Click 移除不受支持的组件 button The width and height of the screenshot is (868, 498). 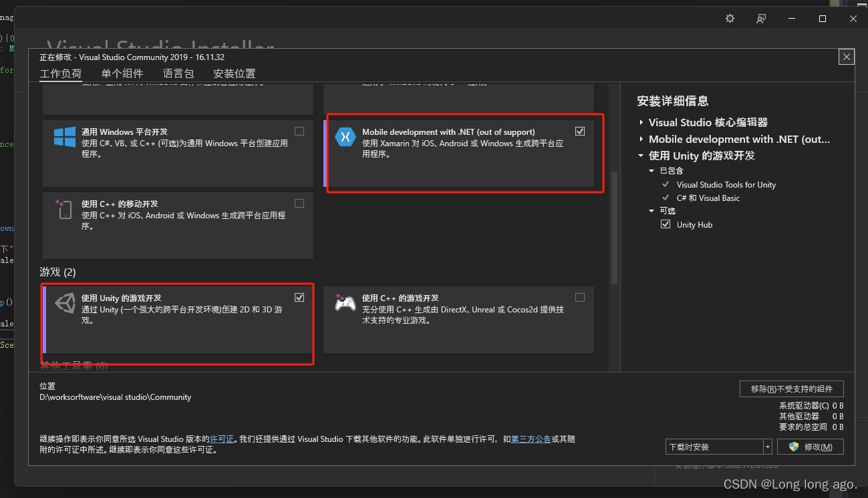coord(792,389)
